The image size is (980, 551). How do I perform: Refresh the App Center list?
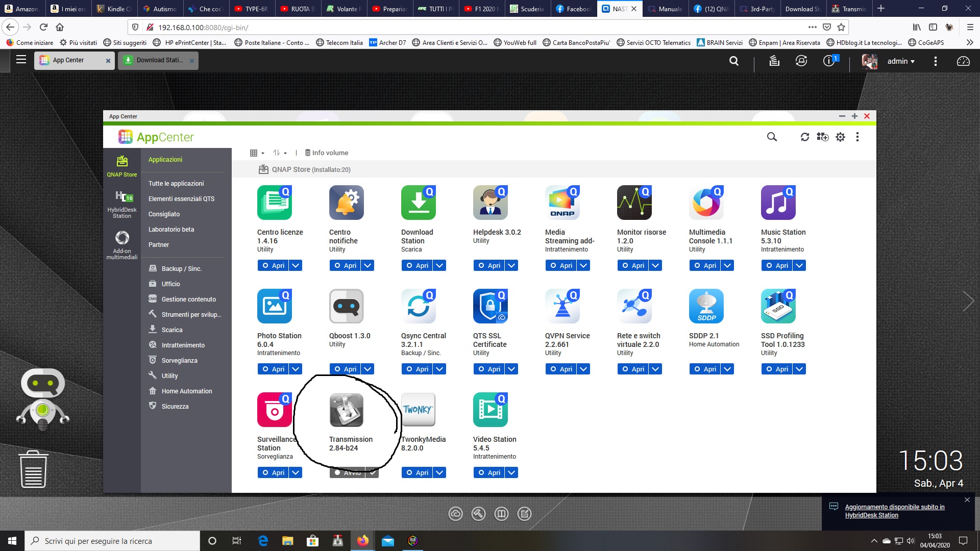(x=805, y=137)
